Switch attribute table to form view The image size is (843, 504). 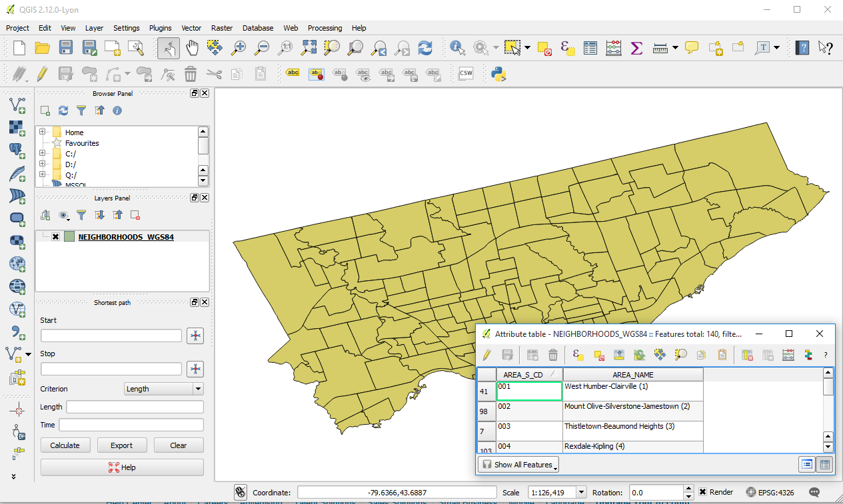point(807,464)
